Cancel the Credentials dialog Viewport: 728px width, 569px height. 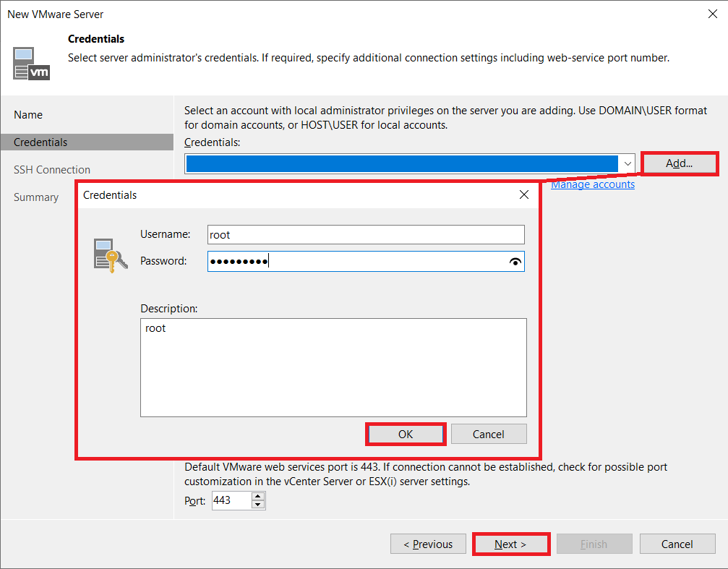[489, 434]
